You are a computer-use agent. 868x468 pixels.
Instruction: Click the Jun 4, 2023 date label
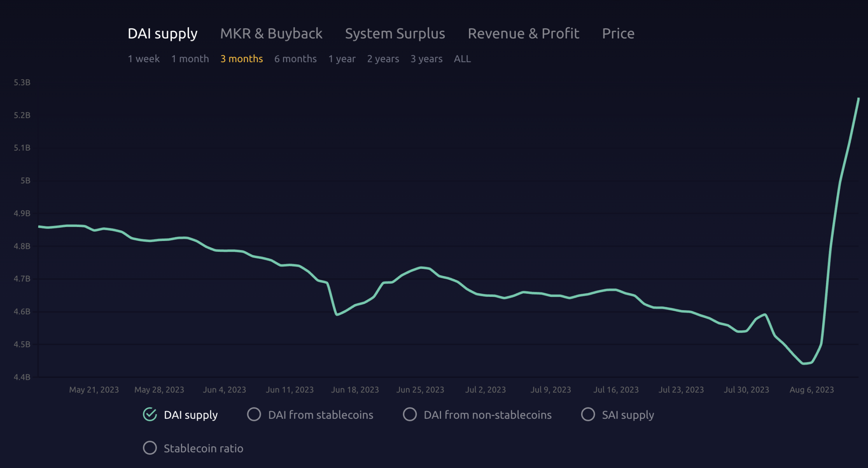coord(224,390)
